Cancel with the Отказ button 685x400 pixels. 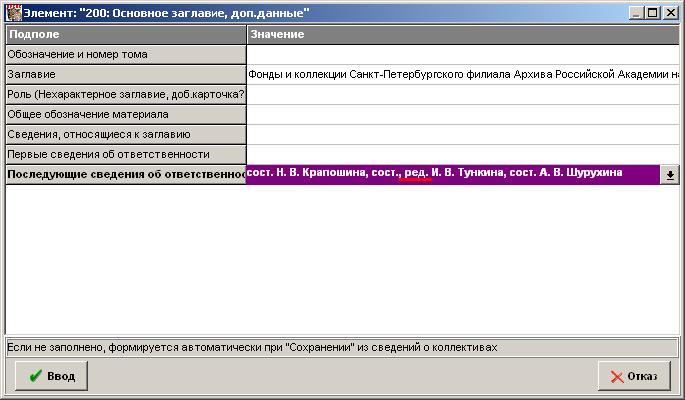coord(634,376)
